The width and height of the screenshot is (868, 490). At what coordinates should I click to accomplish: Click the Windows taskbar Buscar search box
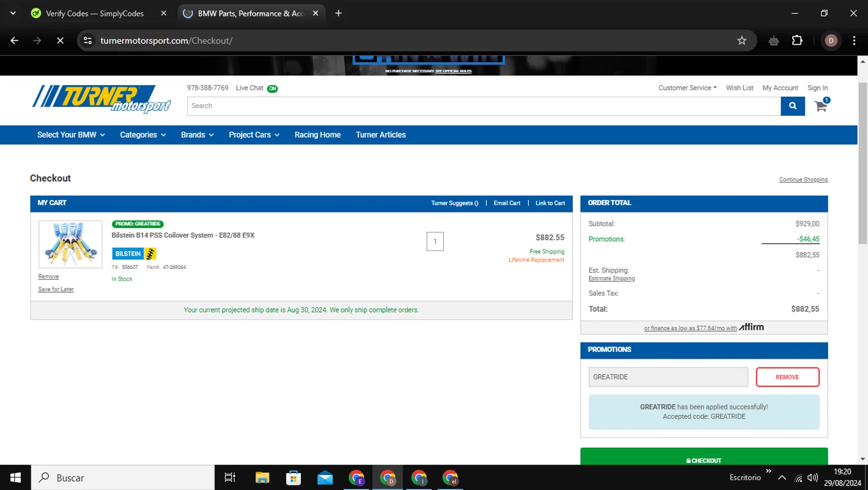click(x=123, y=478)
